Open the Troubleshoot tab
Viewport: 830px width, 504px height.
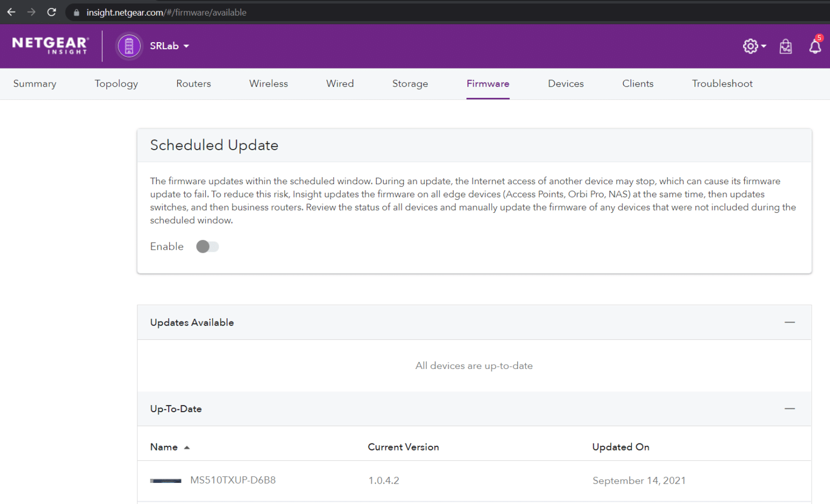(722, 84)
